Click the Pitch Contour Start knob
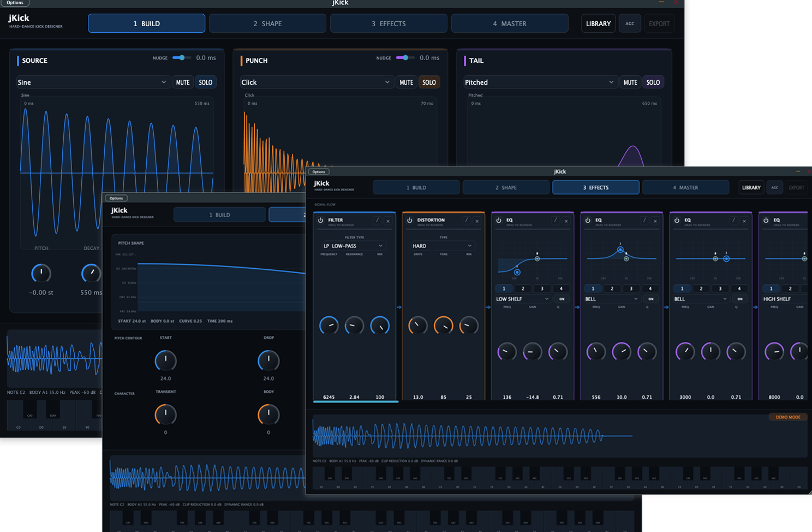 pos(165,360)
